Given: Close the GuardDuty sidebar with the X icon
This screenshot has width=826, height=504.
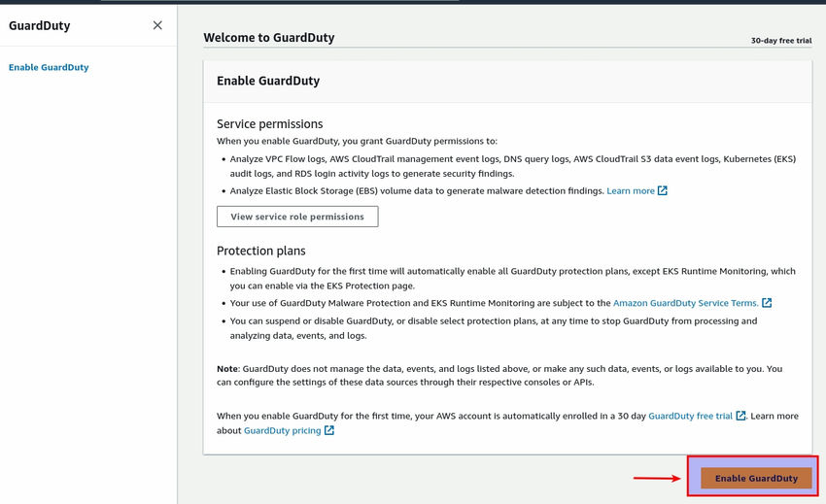Looking at the screenshot, I should tap(157, 25).
